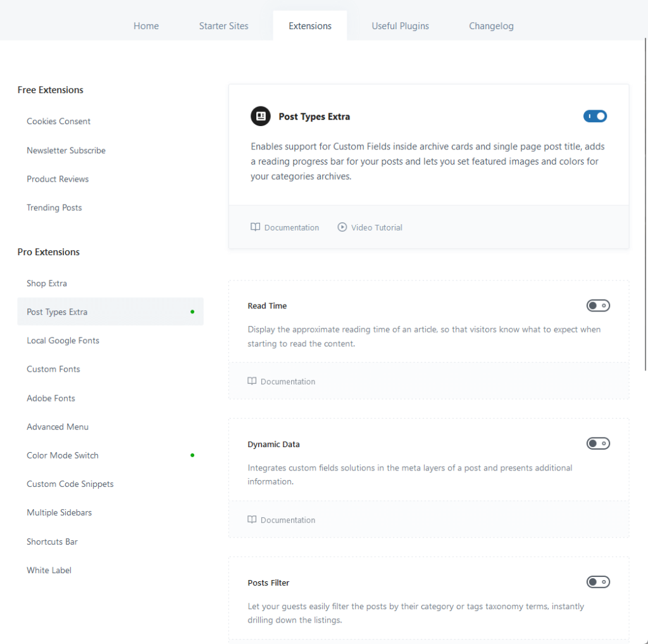Screen dimensions: 648x644
Task: Click the Posts Filter title text
Action: pos(268,583)
